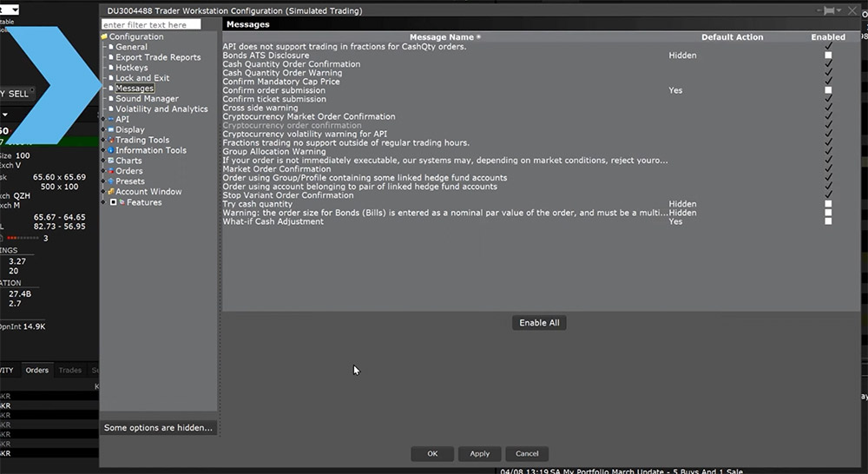The width and height of the screenshot is (868, 474).
Task: Select the Trading Tools icon
Action: pyautogui.click(x=110, y=141)
